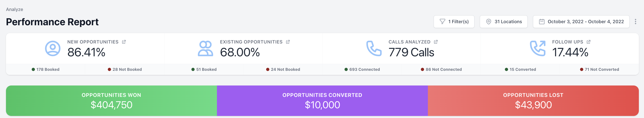Click the New Opportunities person icon

tap(53, 48)
